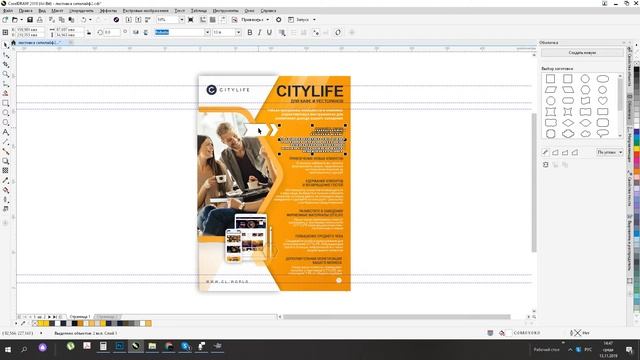The image size is (640, 360).
Task: Click the Export icon
Action: point(138,20)
